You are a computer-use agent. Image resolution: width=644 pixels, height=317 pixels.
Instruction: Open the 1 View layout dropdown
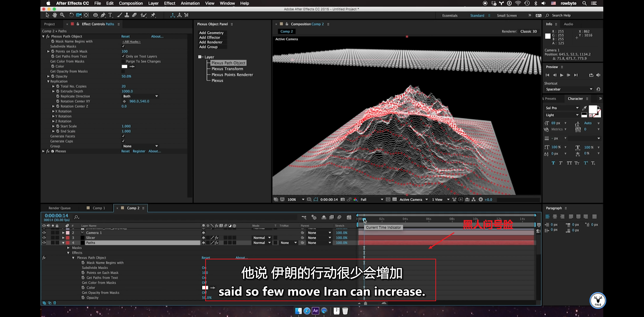click(x=440, y=199)
